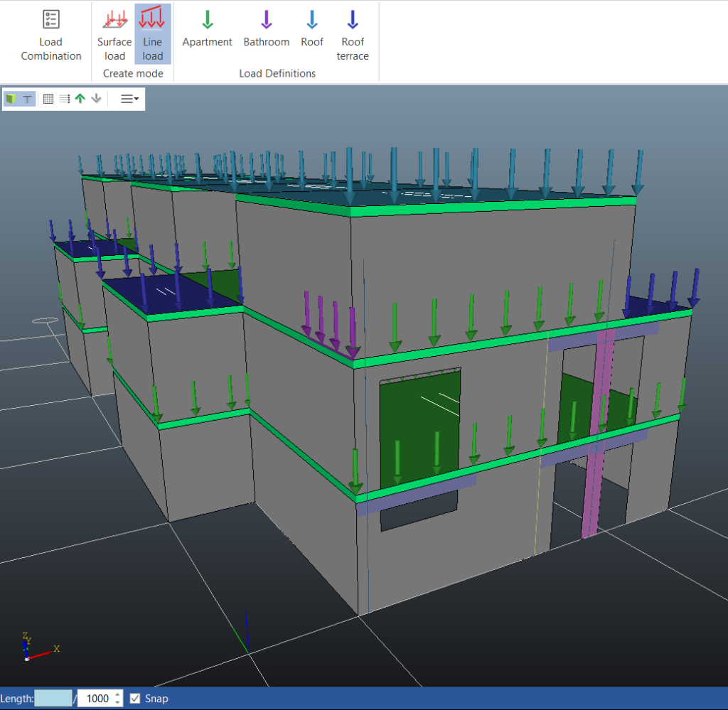The image size is (728, 710).
Task: Click the green up arrow icon
Action: (80, 99)
